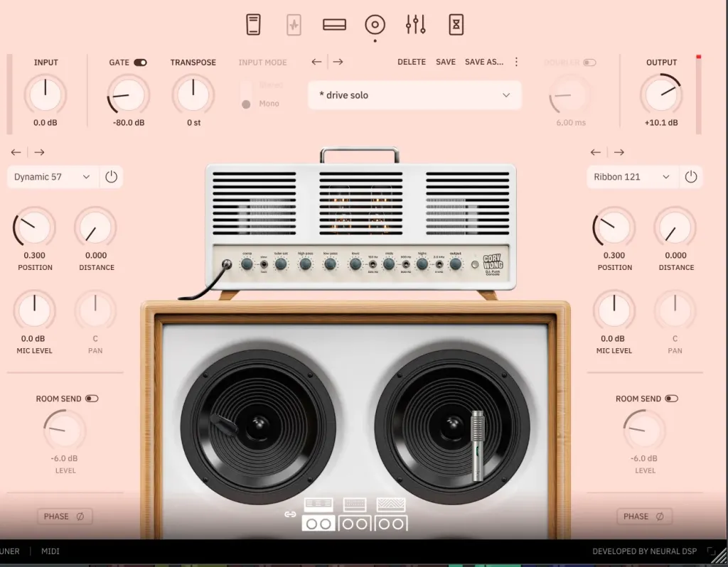Toggle power for the Dynamic 57 microphone
The image size is (728, 567).
click(x=111, y=177)
